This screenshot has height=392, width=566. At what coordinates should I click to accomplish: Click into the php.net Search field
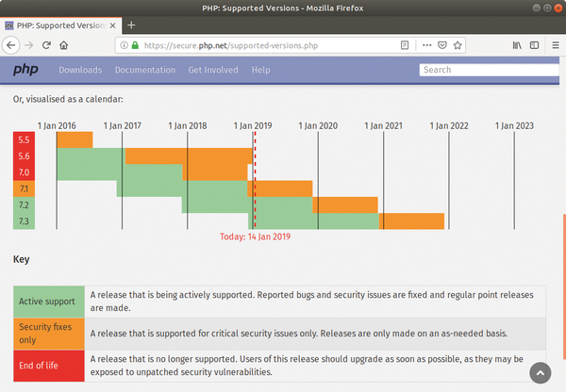[489, 70]
